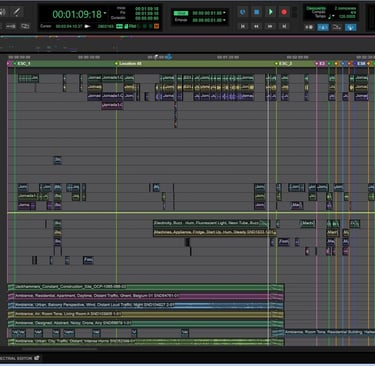Edit the pre-roll time value field
This screenshot has width=375, height=366.
[207, 13]
